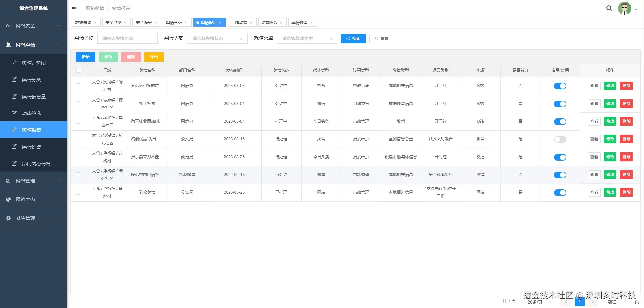Viewport: 644px width, 308px height.
Task: Check the 群众舆情 row checkbox
Action: click(78, 192)
